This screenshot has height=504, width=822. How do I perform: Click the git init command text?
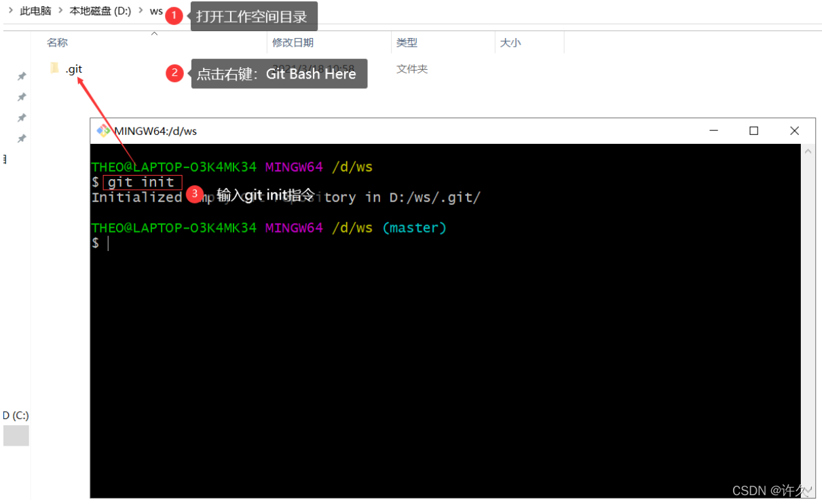coord(141,182)
